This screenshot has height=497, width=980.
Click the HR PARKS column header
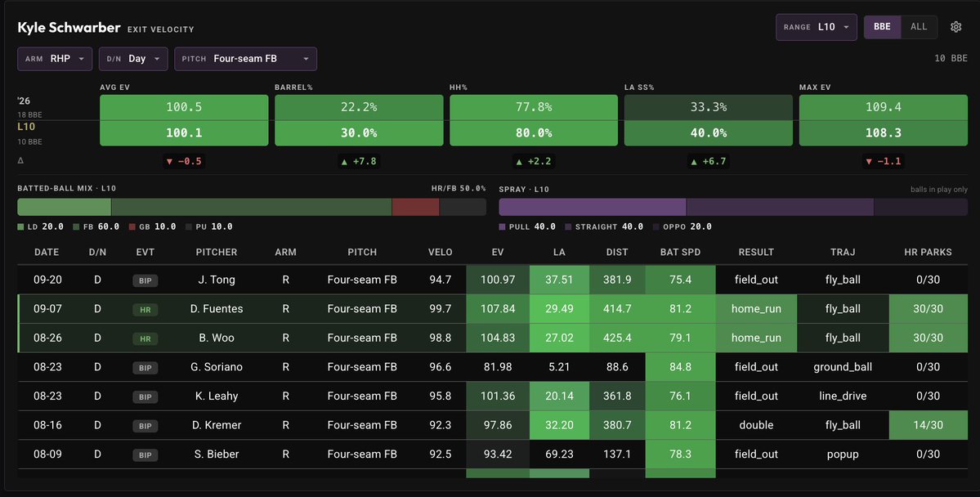[x=928, y=252]
